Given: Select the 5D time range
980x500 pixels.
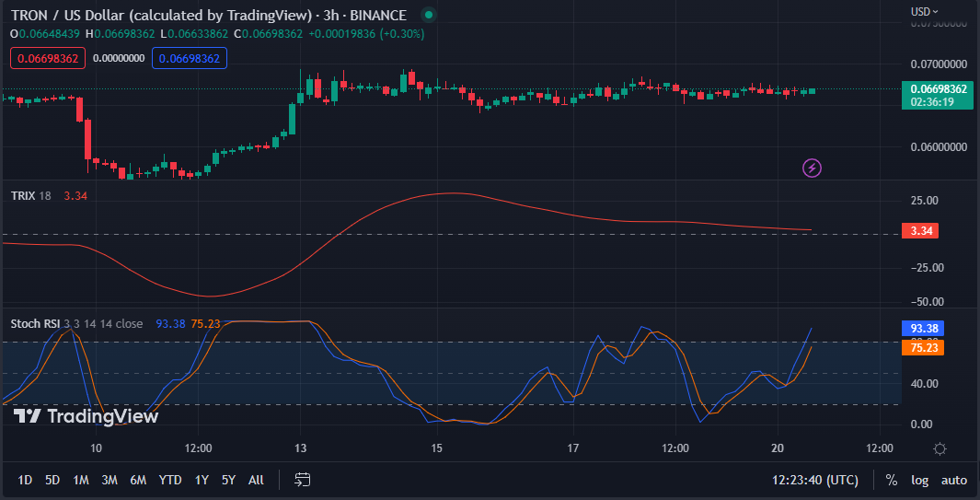Looking at the screenshot, I should click(x=52, y=480).
